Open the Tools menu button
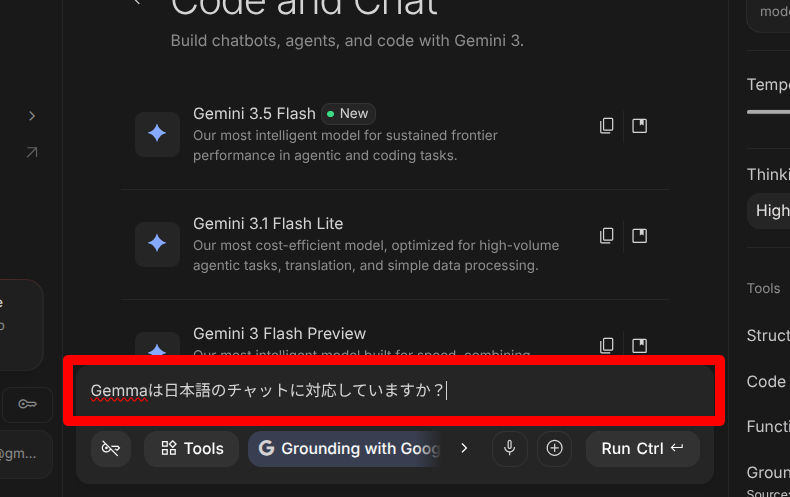Viewport: 790px width, 497px height. pyautogui.click(x=191, y=448)
